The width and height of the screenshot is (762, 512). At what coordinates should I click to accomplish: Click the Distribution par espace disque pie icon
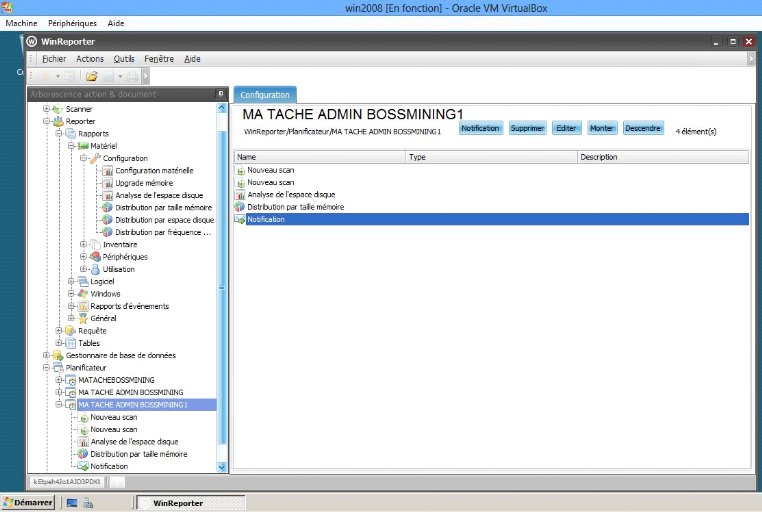[108, 220]
